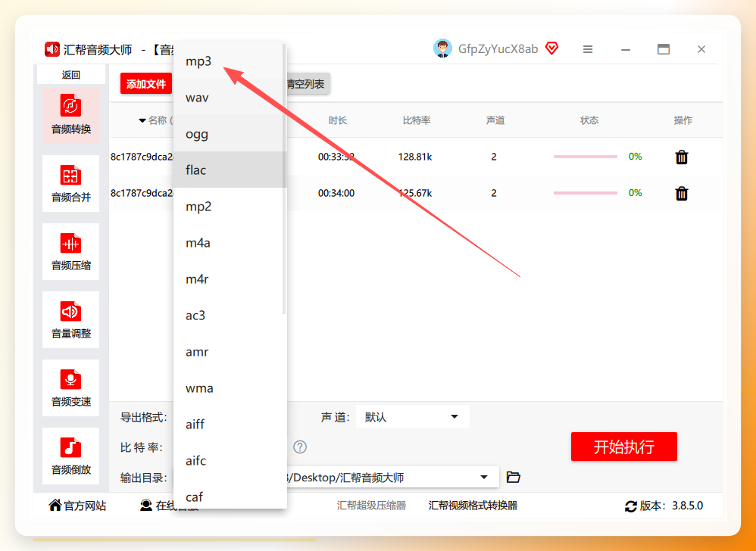The height and width of the screenshot is (551, 756).
Task: Click the red VIP diamond badge
Action: (551, 48)
